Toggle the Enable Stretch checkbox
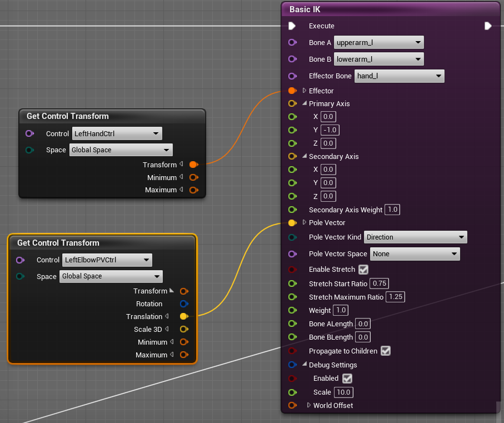Screen dimensions: 504x423 tap(363, 270)
